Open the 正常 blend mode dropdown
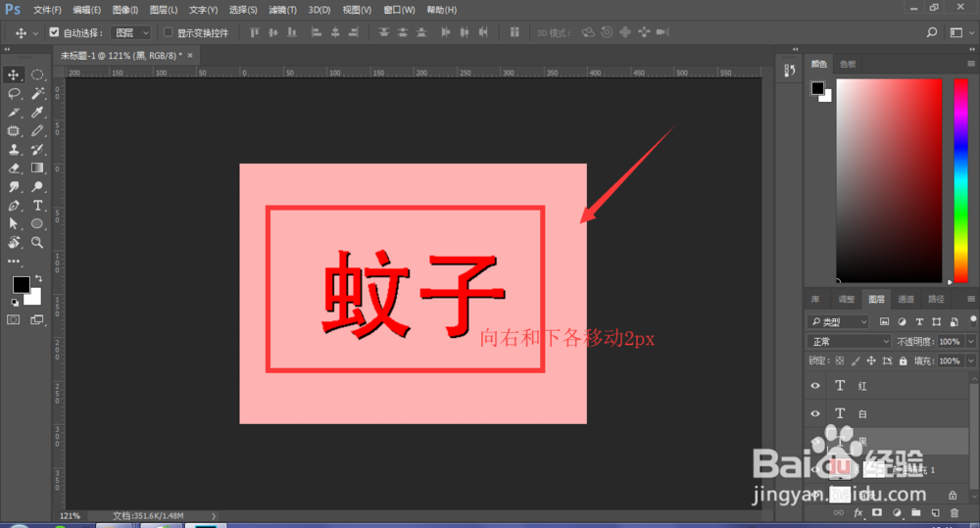This screenshot has width=980, height=528. click(x=849, y=341)
